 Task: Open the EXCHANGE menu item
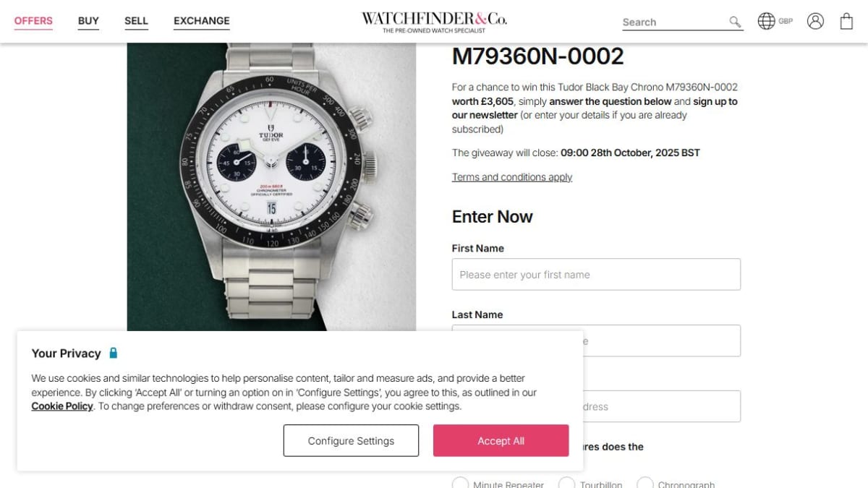coord(202,21)
